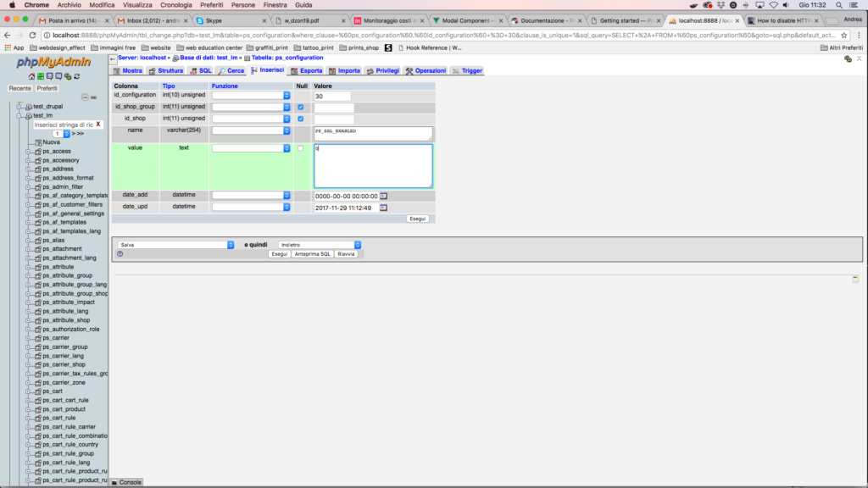The image size is (868, 488).
Task: Open the Esporta tab
Action: point(307,71)
